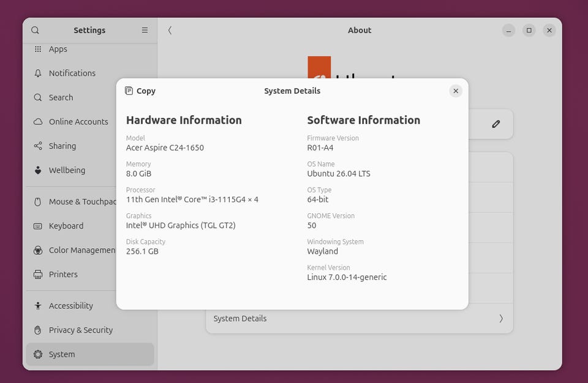
Task: Click the disk capacity value 256.1 GB
Action: [x=142, y=251]
